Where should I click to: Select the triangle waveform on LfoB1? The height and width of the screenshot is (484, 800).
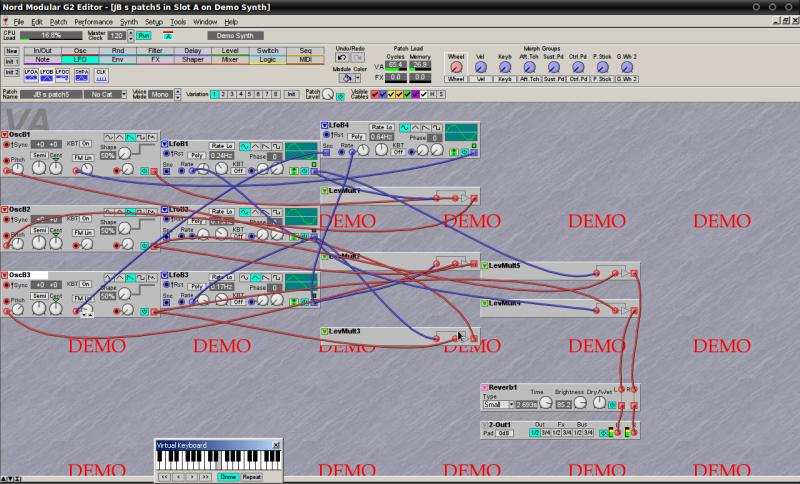pos(256,147)
